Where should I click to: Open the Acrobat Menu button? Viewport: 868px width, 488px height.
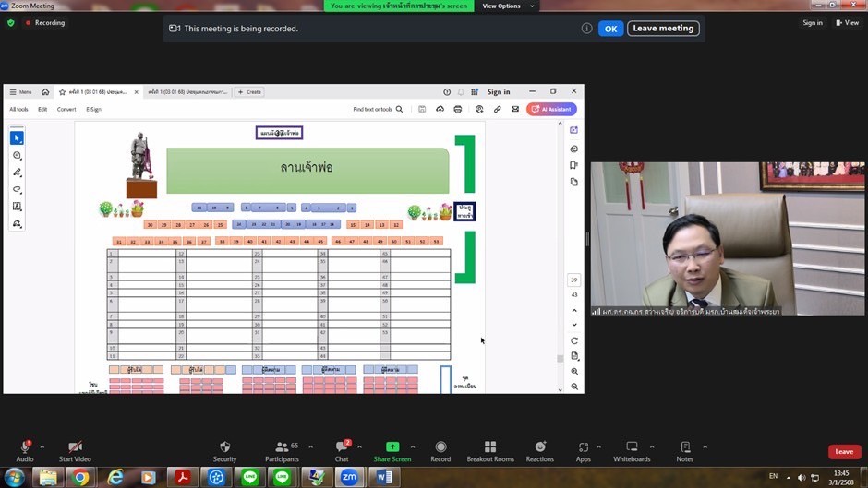point(20,92)
